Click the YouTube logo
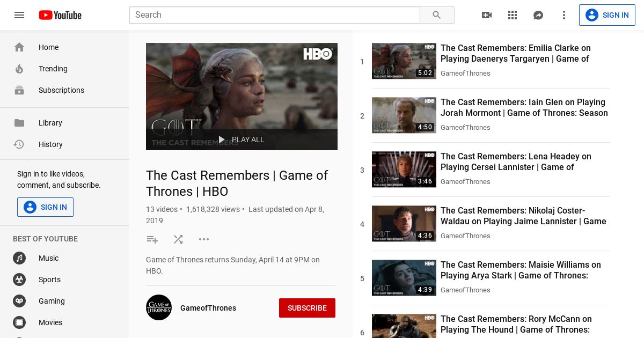 pos(60,15)
